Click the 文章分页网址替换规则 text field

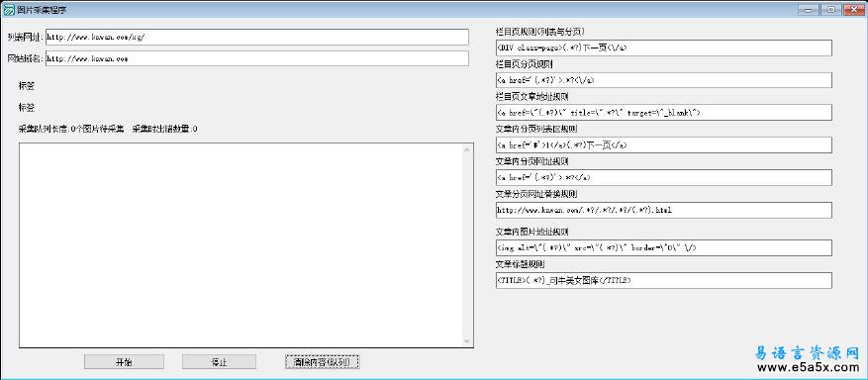[x=664, y=210]
